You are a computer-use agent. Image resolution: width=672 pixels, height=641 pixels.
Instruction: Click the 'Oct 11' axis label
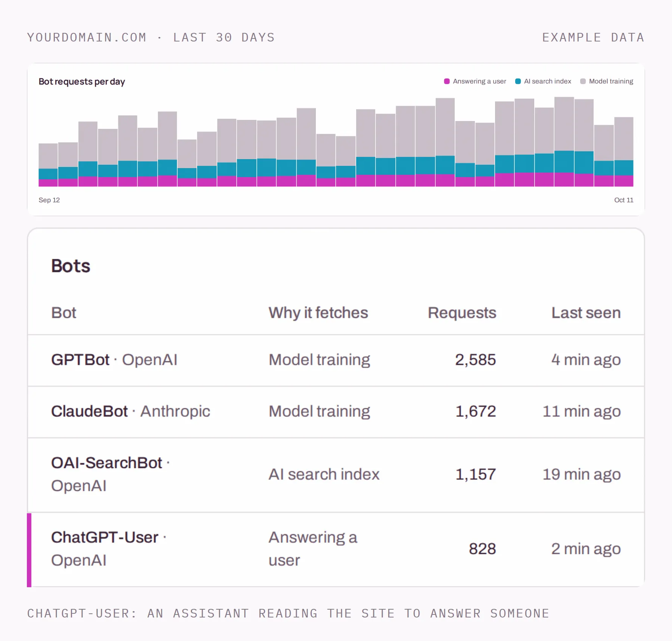[623, 200]
